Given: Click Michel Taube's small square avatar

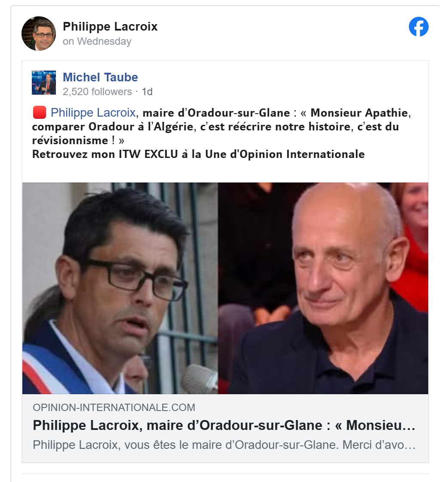Looking at the screenshot, I should pyautogui.click(x=44, y=83).
